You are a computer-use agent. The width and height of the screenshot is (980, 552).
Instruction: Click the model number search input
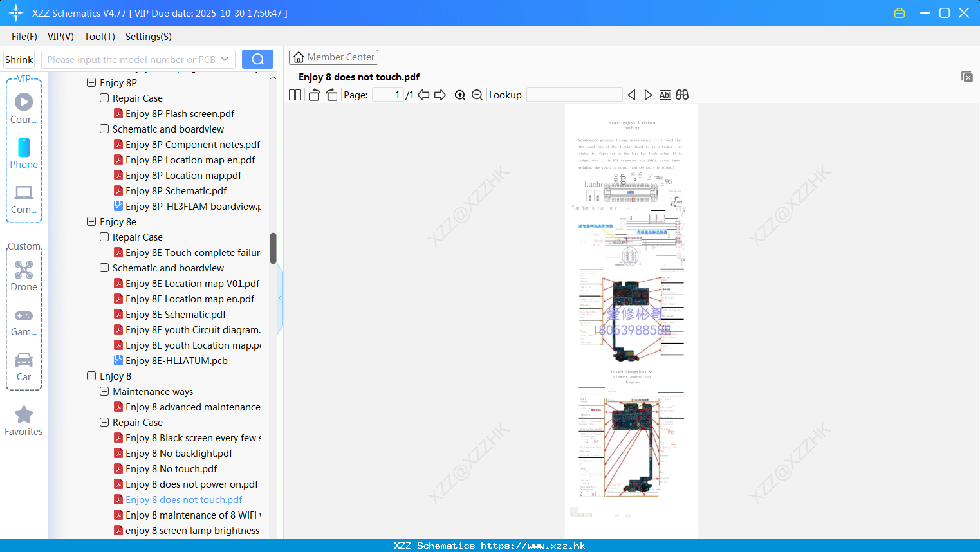click(131, 59)
